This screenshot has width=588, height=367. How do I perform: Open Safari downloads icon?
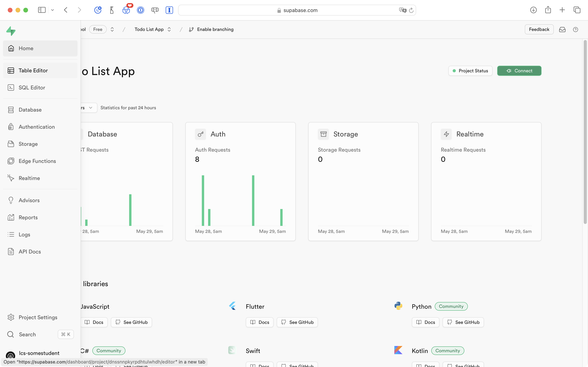click(533, 10)
